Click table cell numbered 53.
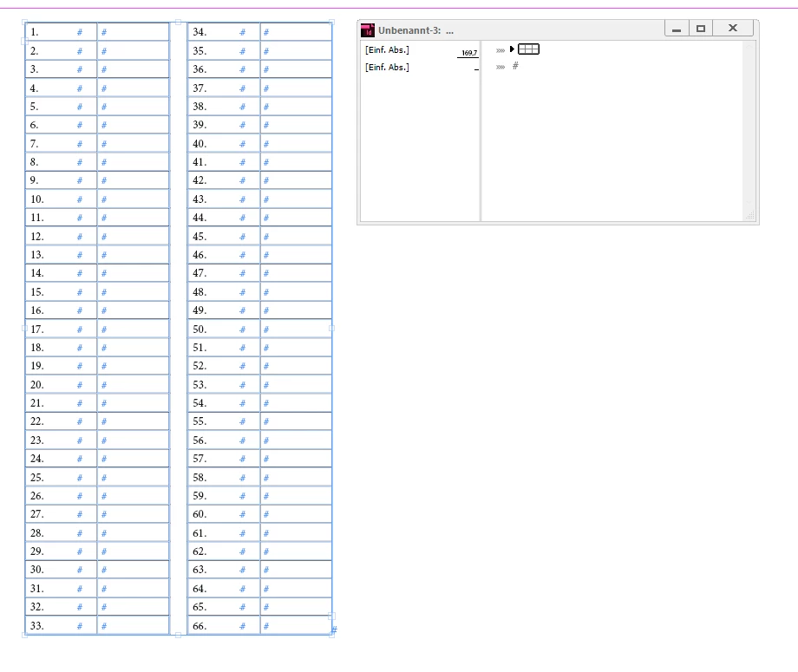Image resolution: width=798 pixels, height=672 pixels. click(224, 385)
